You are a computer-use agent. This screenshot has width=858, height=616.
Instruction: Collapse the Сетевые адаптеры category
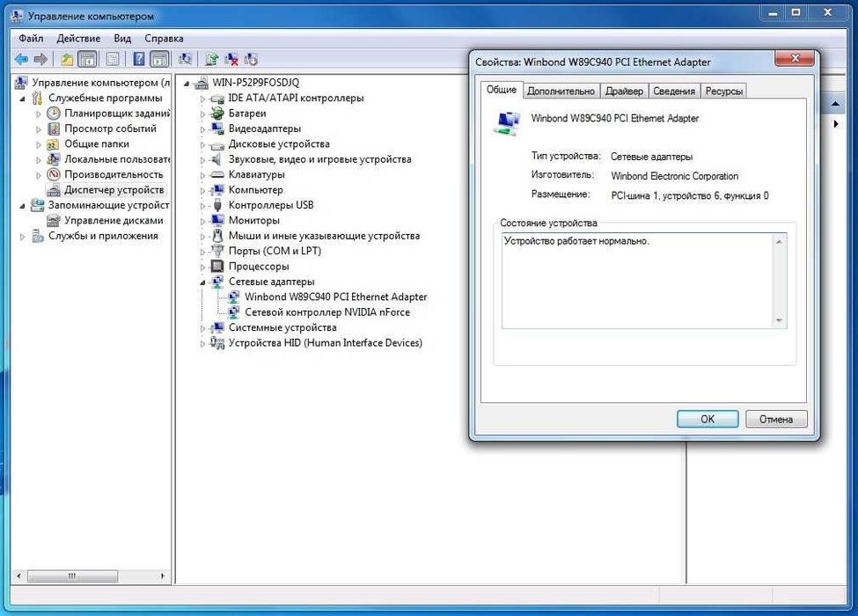point(202,282)
